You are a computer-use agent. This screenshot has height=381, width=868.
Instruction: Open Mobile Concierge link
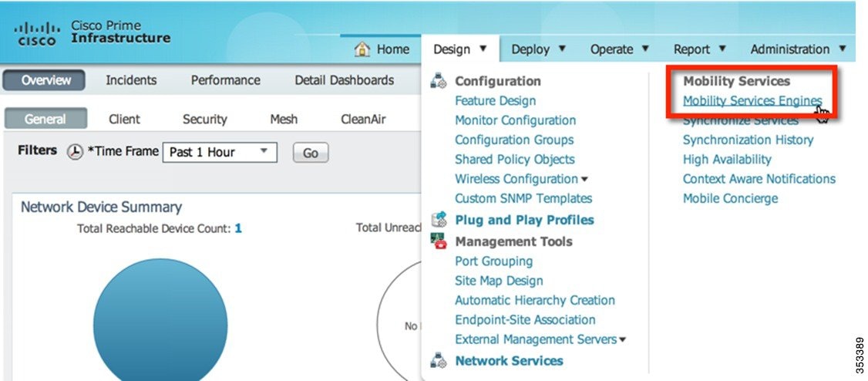tap(731, 198)
